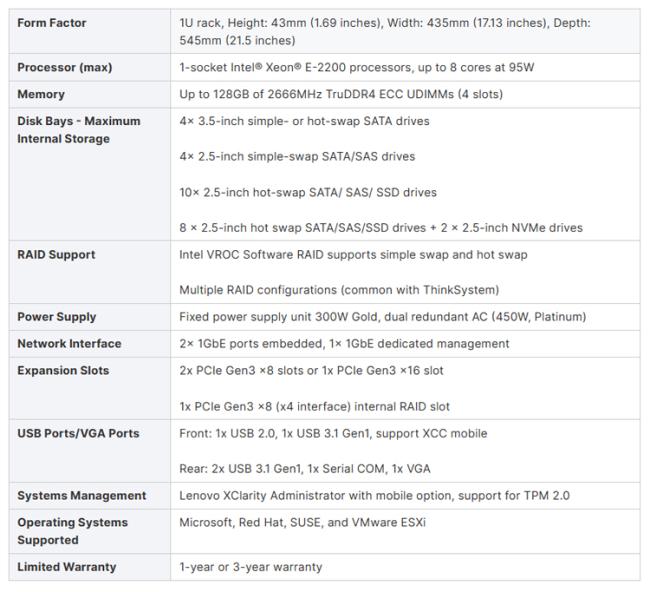Click the 4× 3.5-inch SATA drives line
This screenshot has width=650, height=592.
click(304, 121)
